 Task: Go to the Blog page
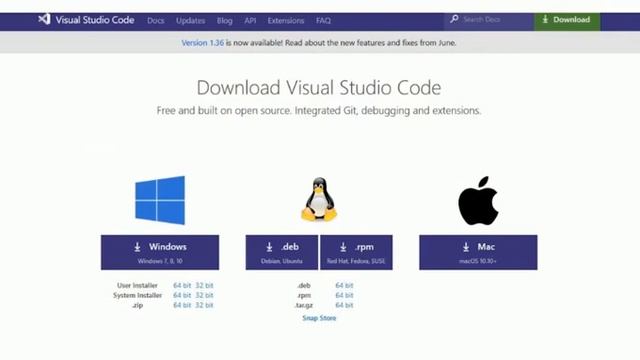(224, 20)
